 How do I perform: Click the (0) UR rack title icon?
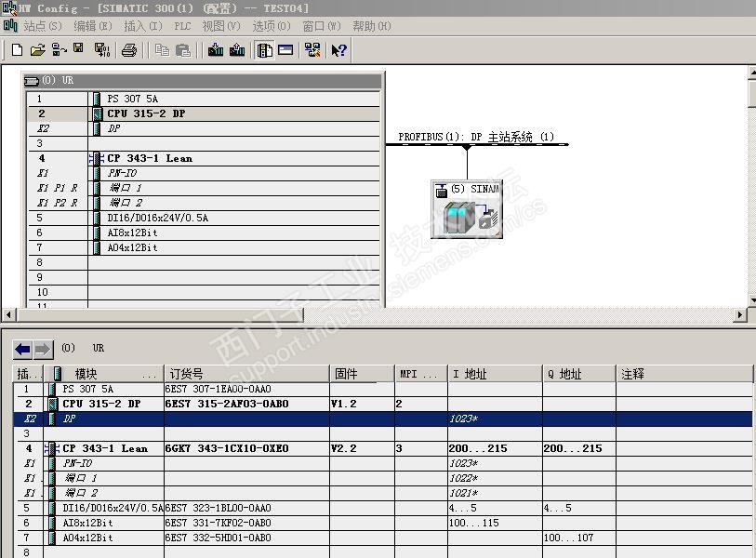coord(32,81)
